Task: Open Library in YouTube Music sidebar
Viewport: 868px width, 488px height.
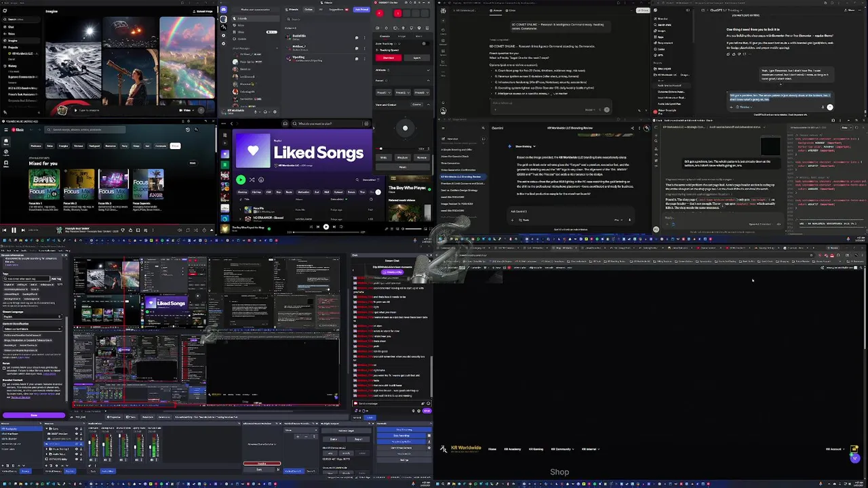Action: coord(6,164)
